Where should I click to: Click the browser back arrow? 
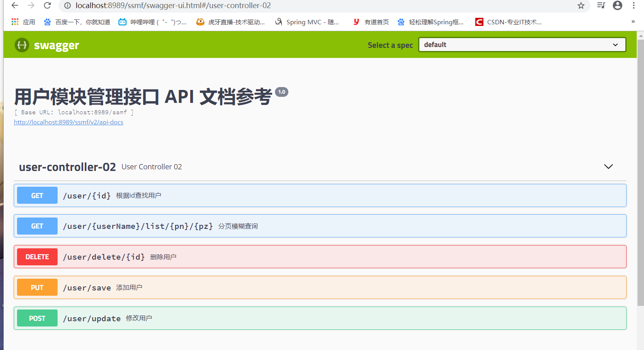[15, 5]
